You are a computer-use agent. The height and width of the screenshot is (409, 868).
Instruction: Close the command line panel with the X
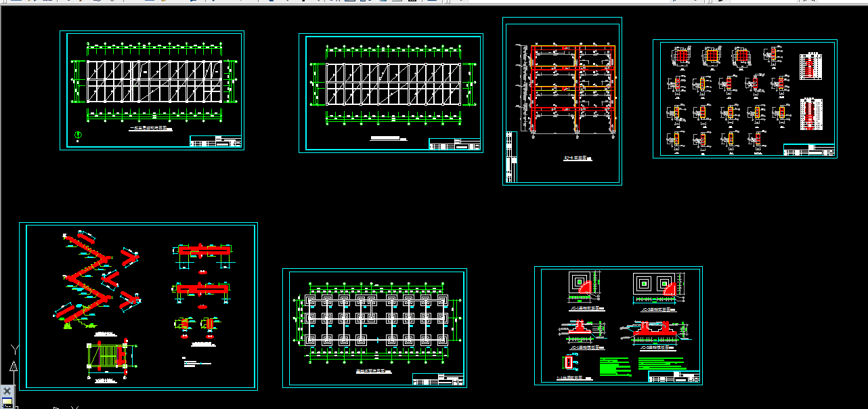pyautogui.click(x=7, y=391)
